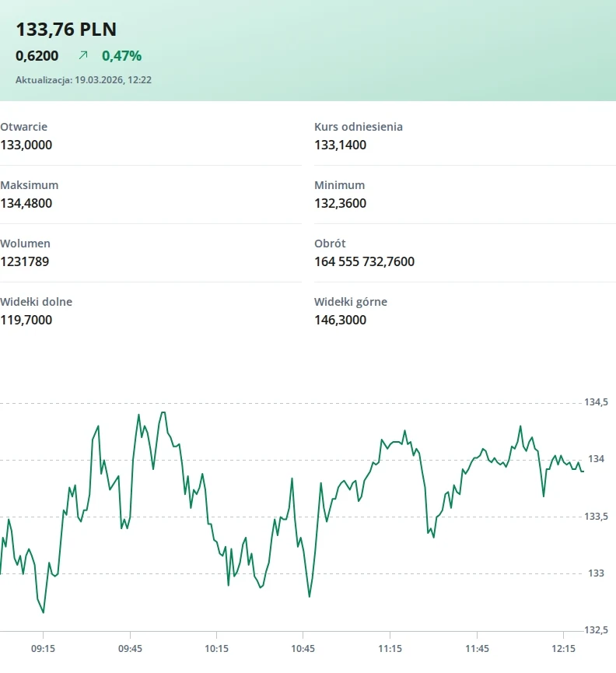Select the Otwarcie value 133,0000
616x673 pixels.
click(26, 145)
